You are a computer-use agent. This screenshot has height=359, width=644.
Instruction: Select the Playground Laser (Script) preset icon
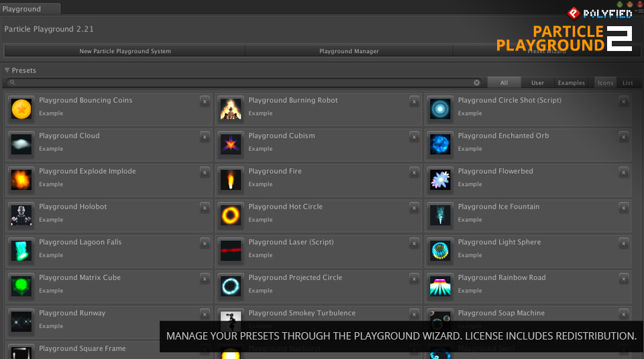(x=231, y=250)
